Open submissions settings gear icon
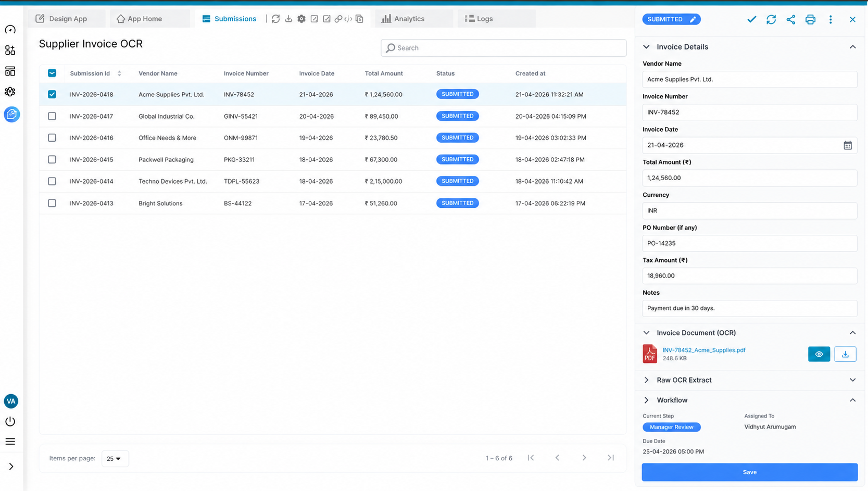The image size is (868, 491). [301, 19]
